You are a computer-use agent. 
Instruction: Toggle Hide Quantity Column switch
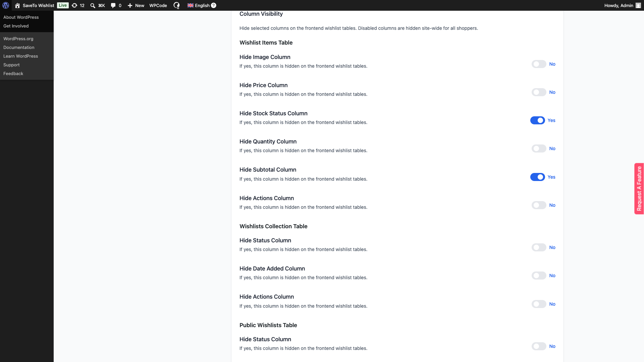(539, 148)
